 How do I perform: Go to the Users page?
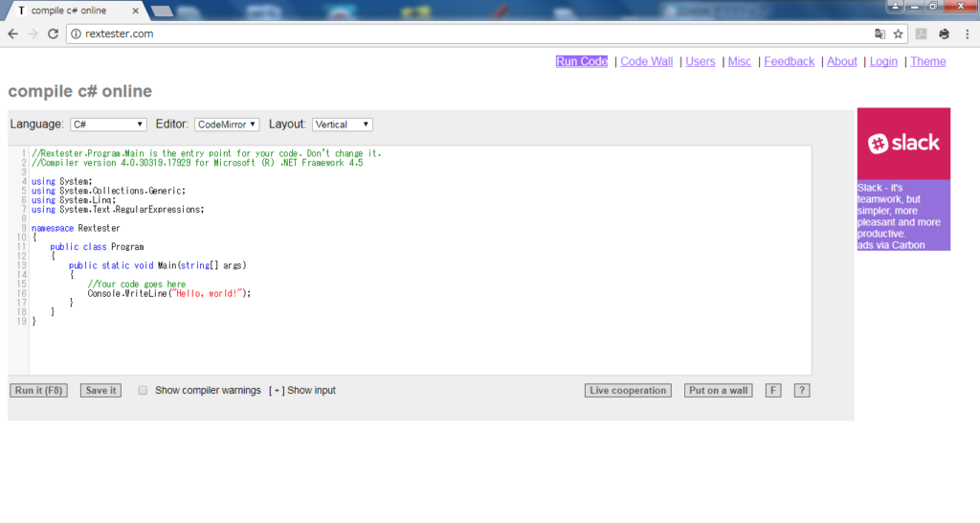tap(700, 61)
